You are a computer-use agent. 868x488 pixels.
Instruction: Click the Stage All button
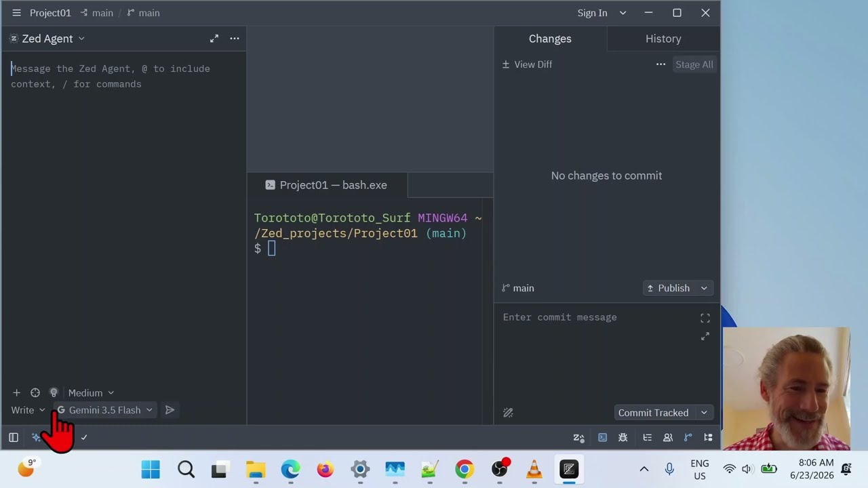694,64
